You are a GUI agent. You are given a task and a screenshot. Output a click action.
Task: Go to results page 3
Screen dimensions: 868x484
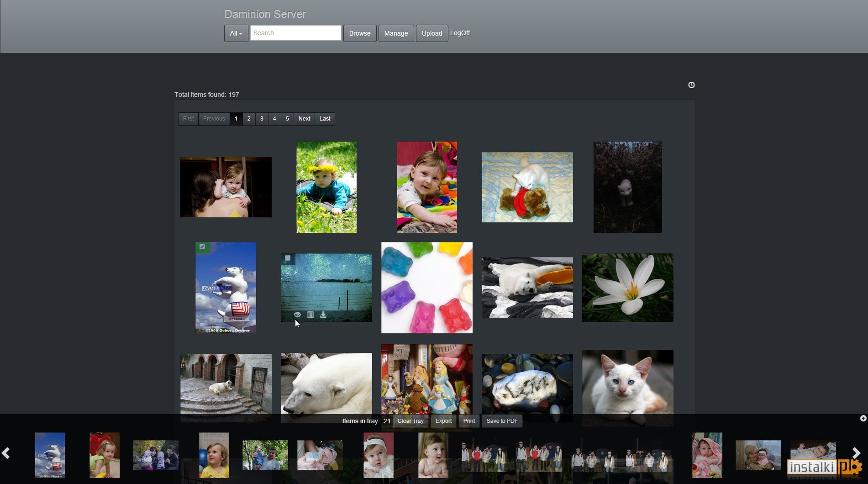pos(262,119)
